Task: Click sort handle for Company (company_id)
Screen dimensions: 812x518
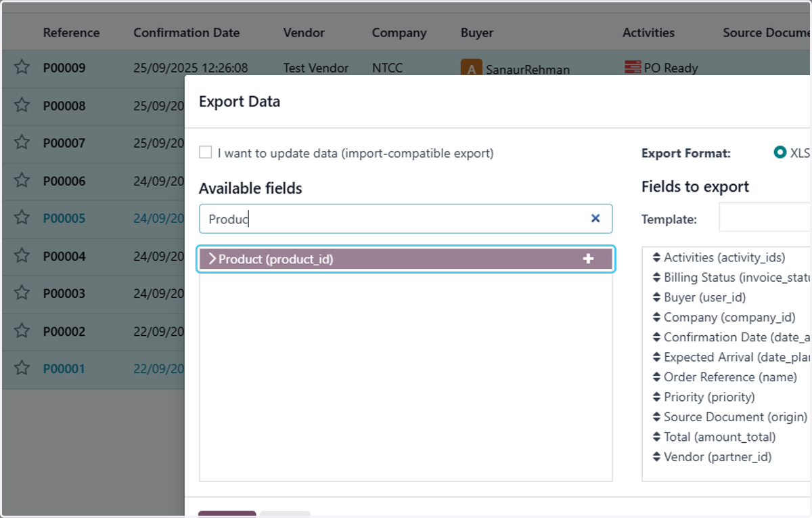Action: 656,318
